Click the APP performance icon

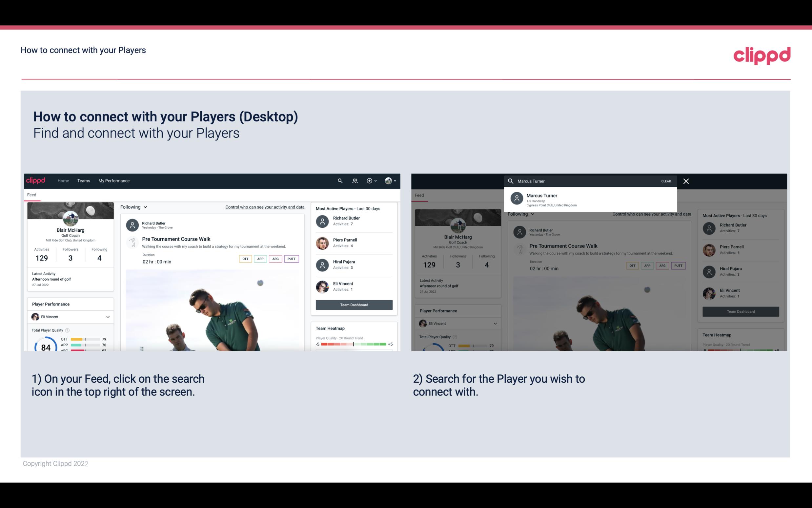pyautogui.click(x=259, y=258)
